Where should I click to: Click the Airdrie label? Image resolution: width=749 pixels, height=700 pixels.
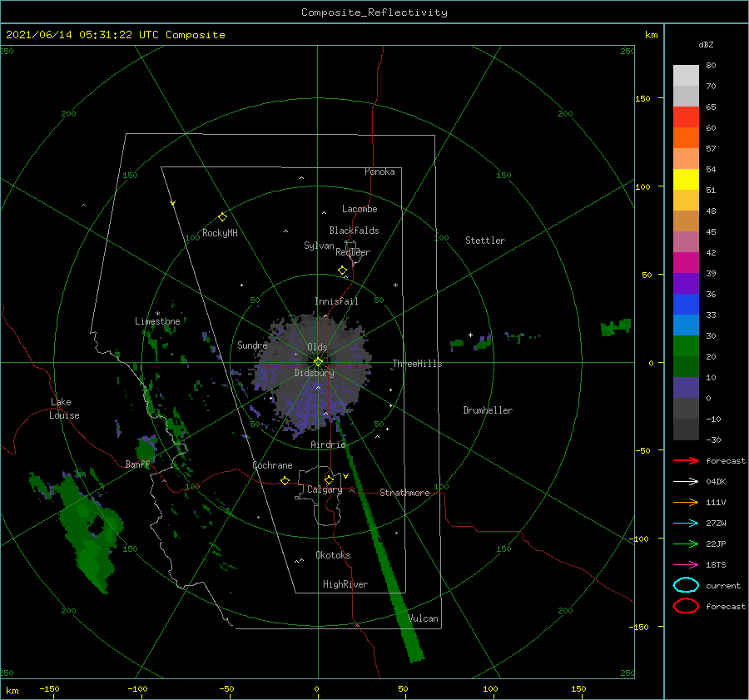(328, 444)
